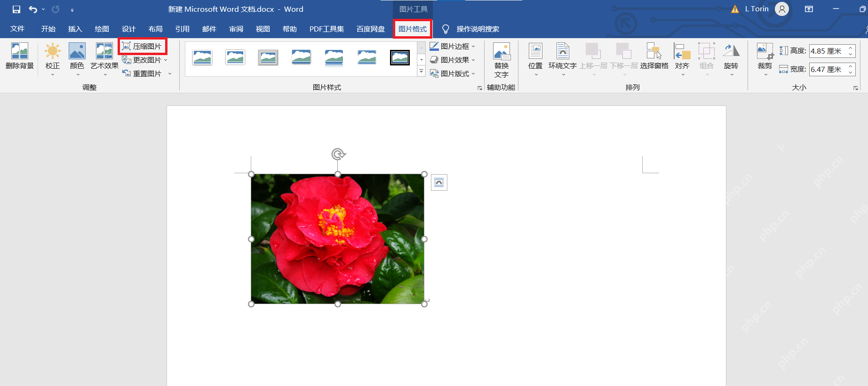The image size is (868, 386).
Task: Click the rotation handle above the picture
Action: (x=338, y=154)
